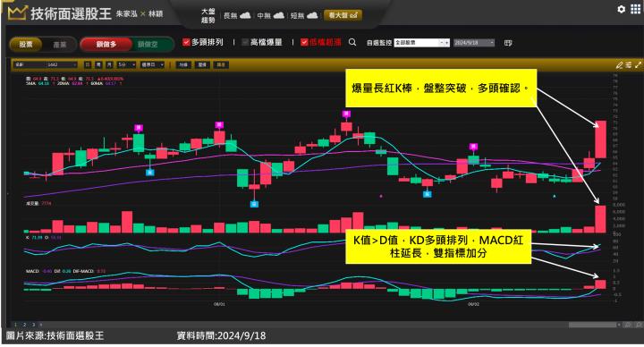Click the 長無 long-term cloud icon

pos(245,15)
